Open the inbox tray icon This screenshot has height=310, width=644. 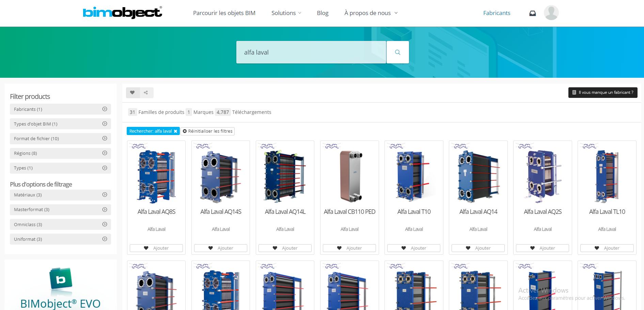point(532,13)
